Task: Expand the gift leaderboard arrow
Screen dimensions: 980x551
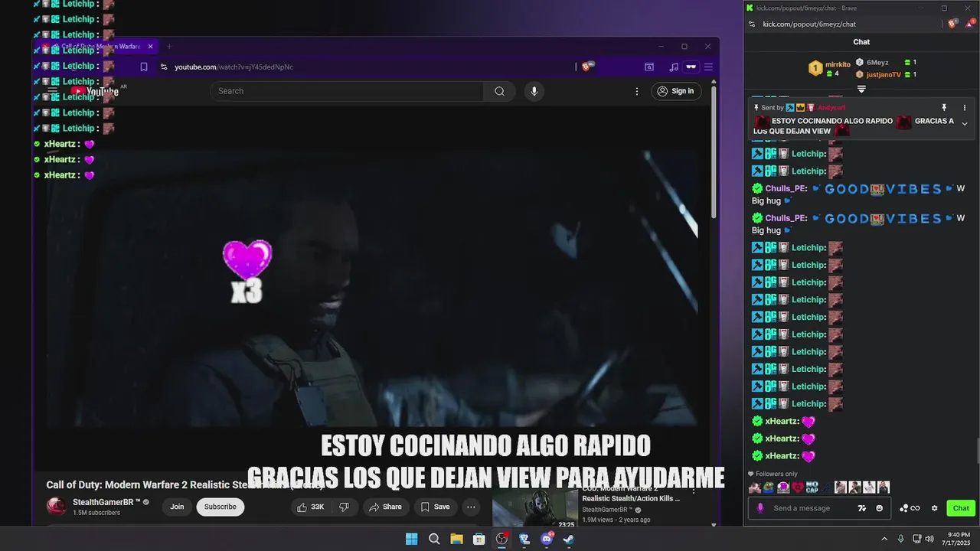Action: click(x=861, y=90)
